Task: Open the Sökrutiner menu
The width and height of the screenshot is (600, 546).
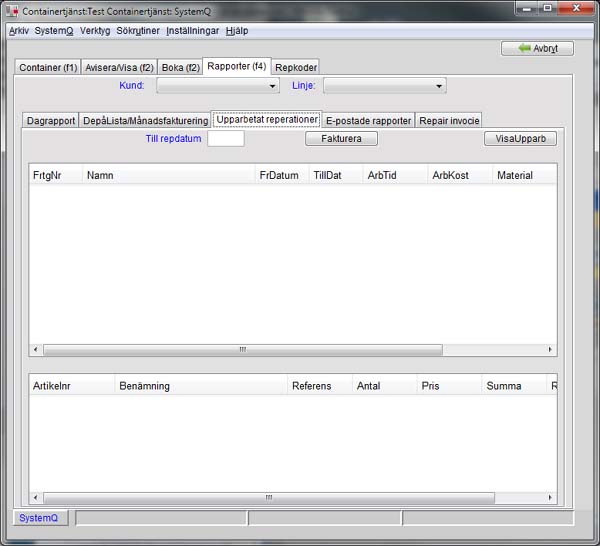Action: click(138, 30)
